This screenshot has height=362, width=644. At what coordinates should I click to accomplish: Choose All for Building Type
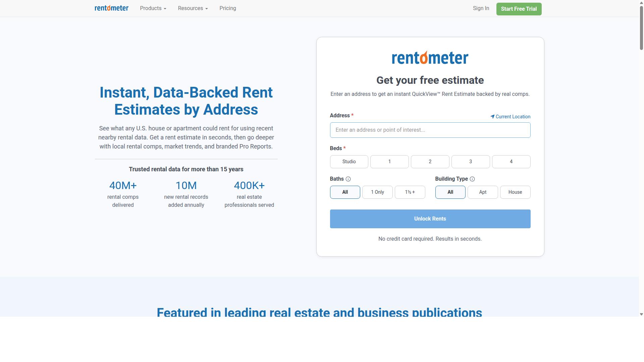(x=450, y=192)
